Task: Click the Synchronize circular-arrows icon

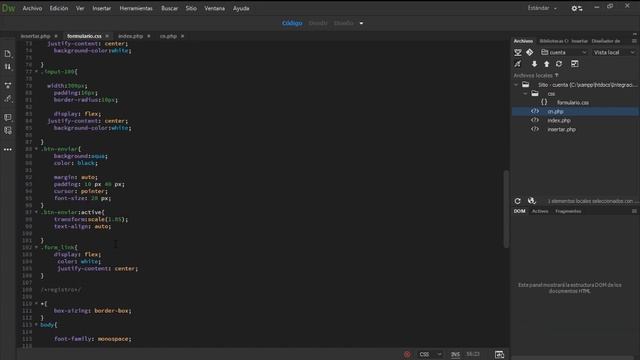Action: tap(559, 64)
